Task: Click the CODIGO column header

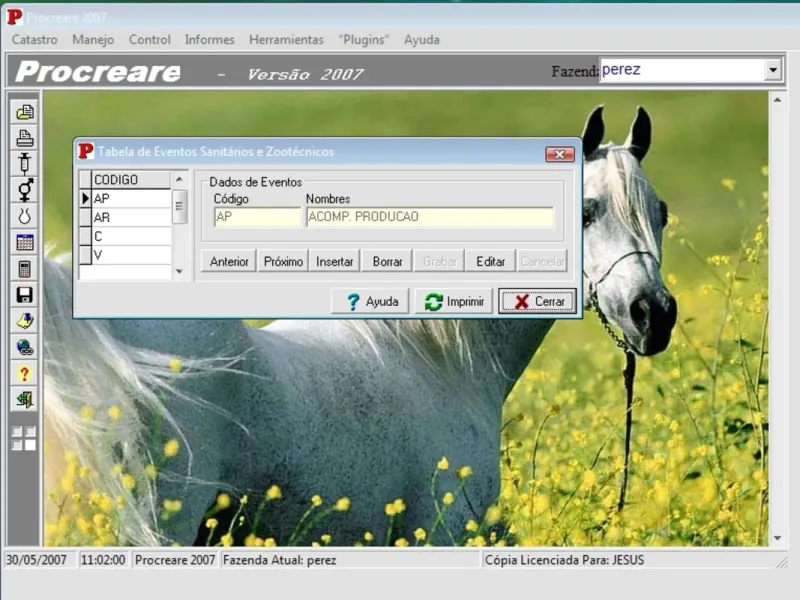Action: click(x=131, y=180)
